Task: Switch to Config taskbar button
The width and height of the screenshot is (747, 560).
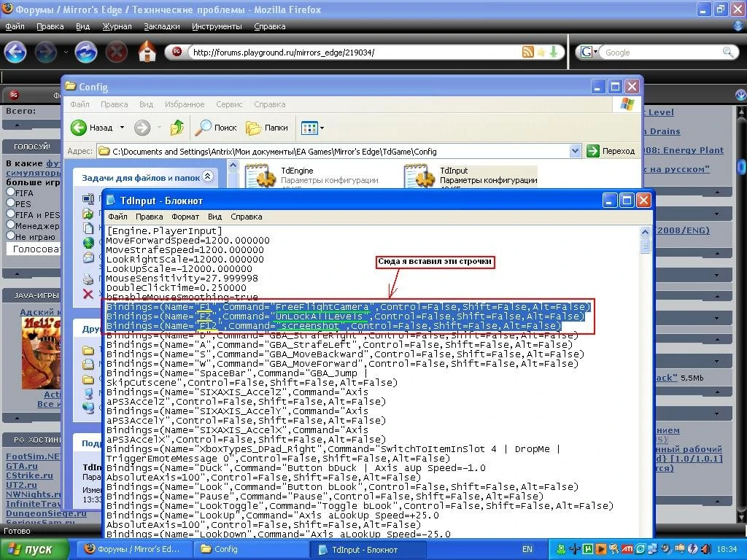Action: tap(252, 549)
